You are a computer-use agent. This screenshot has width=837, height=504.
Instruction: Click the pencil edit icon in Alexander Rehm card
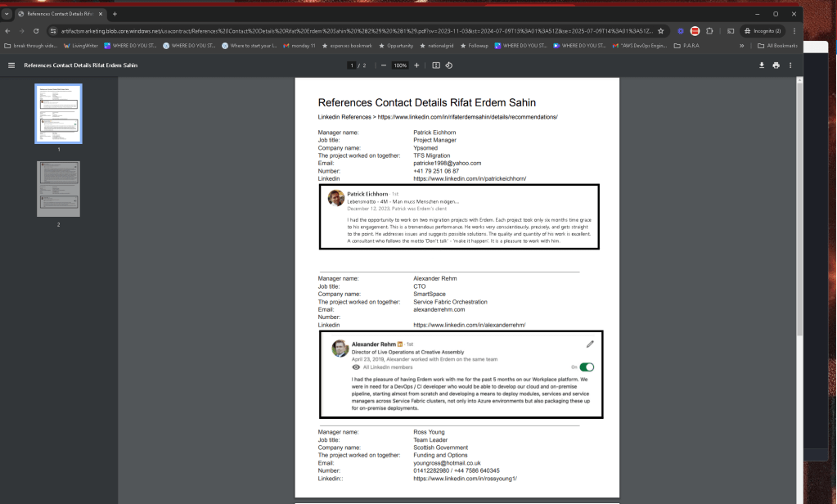click(590, 344)
